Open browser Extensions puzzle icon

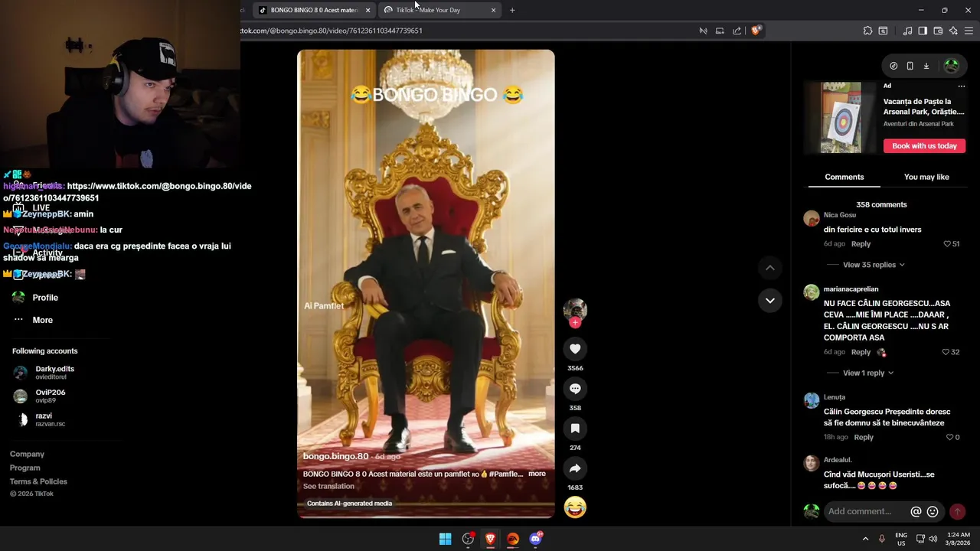867,31
